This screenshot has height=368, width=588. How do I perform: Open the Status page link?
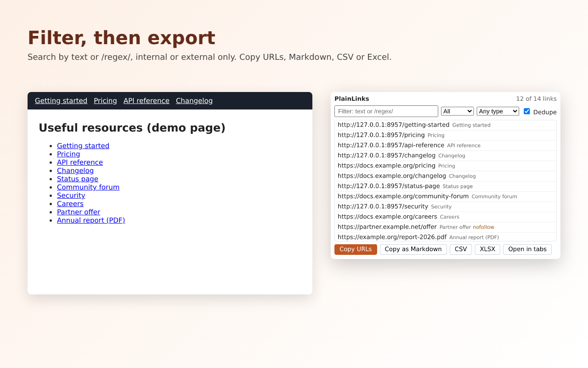click(x=78, y=179)
